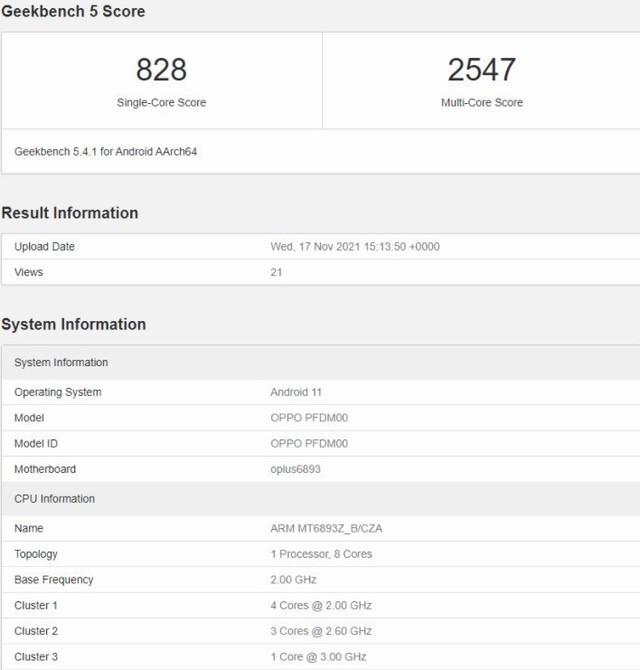
Task: Click the Geekbench 5 Score heading
Action: 73,12
